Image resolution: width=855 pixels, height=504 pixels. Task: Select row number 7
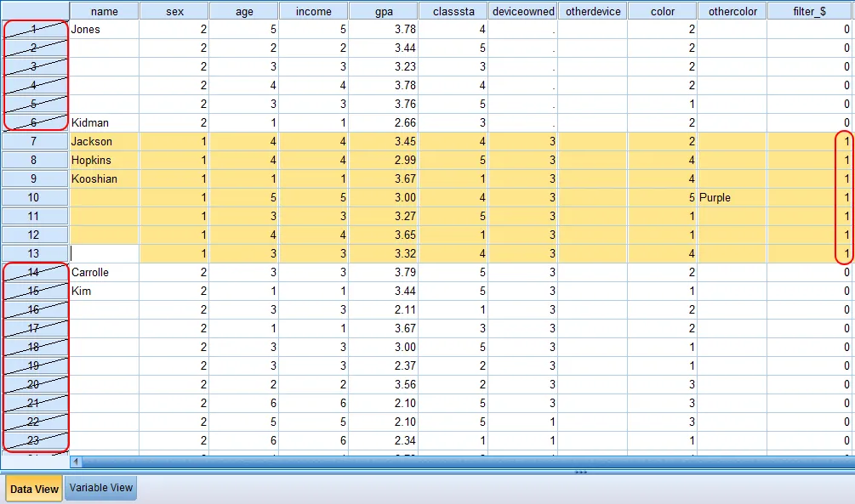(34, 141)
